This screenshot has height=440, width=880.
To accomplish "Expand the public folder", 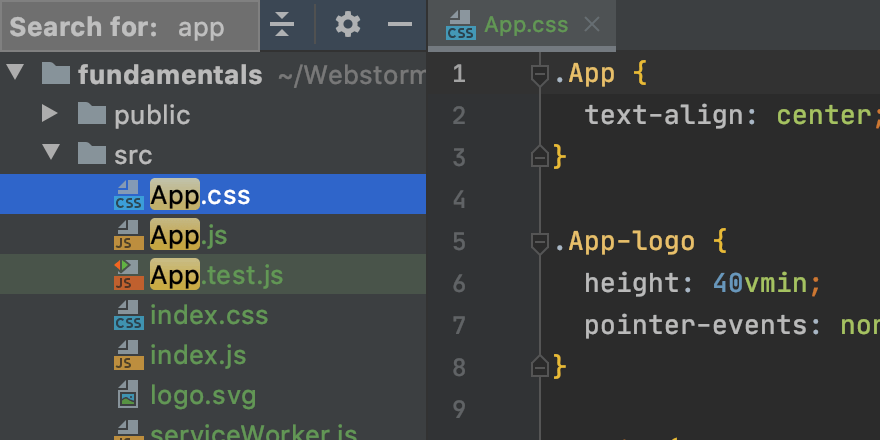I will (x=50, y=115).
